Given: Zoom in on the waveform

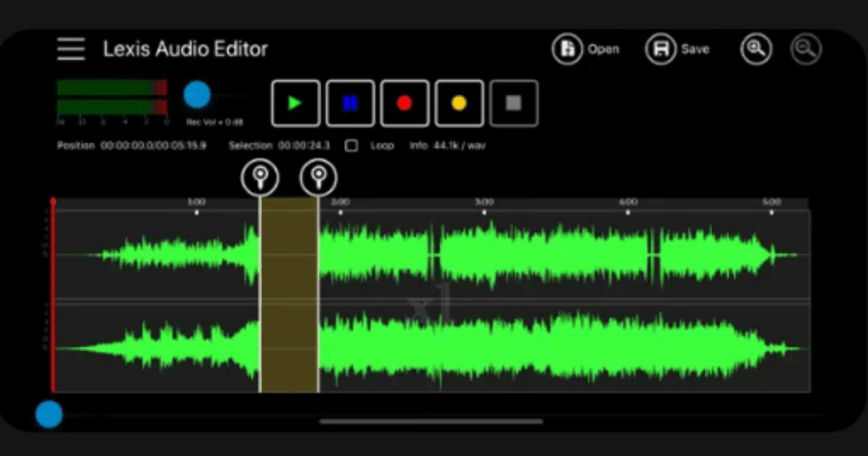Looking at the screenshot, I should tap(756, 49).
